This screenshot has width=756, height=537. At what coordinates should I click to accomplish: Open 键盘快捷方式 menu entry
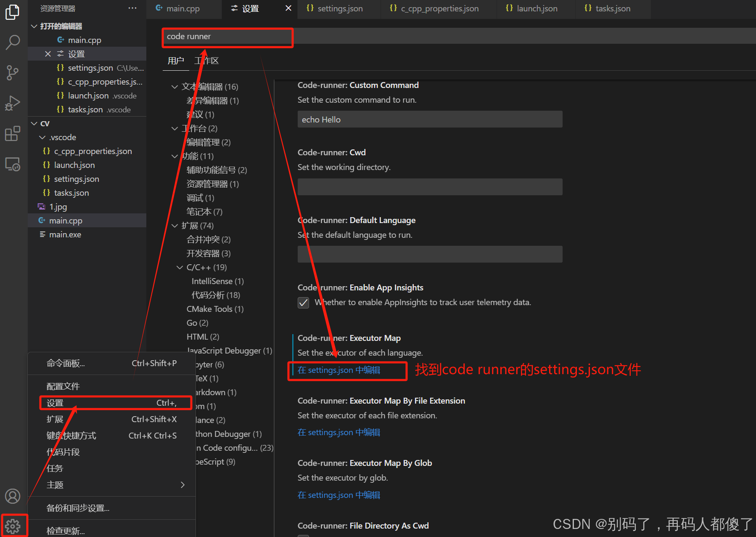coord(71,435)
